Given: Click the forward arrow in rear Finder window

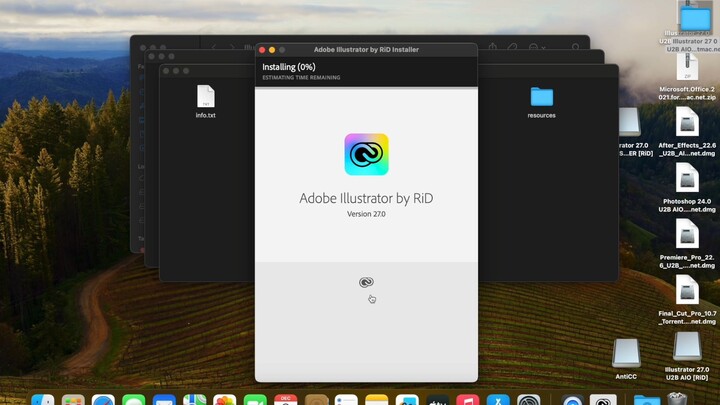Looking at the screenshot, I should pyautogui.click(x=232, y=47).
